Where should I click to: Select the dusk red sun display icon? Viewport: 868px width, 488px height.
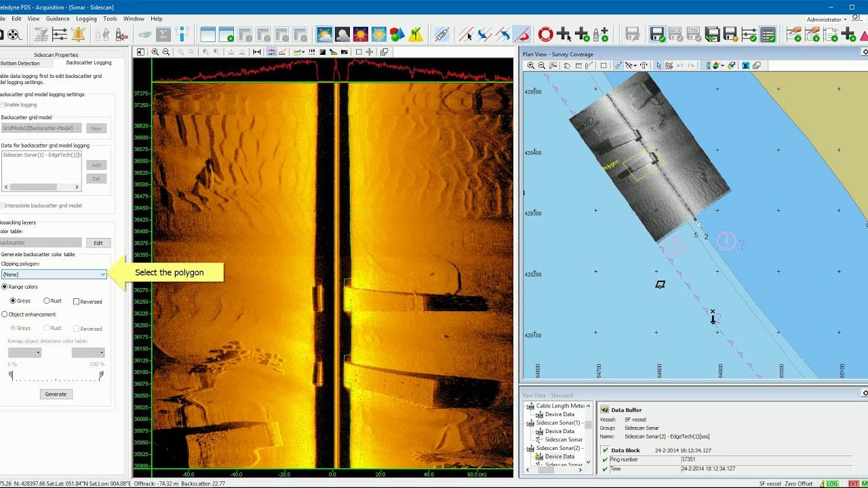pyautogui.click(x=361, y=34)
